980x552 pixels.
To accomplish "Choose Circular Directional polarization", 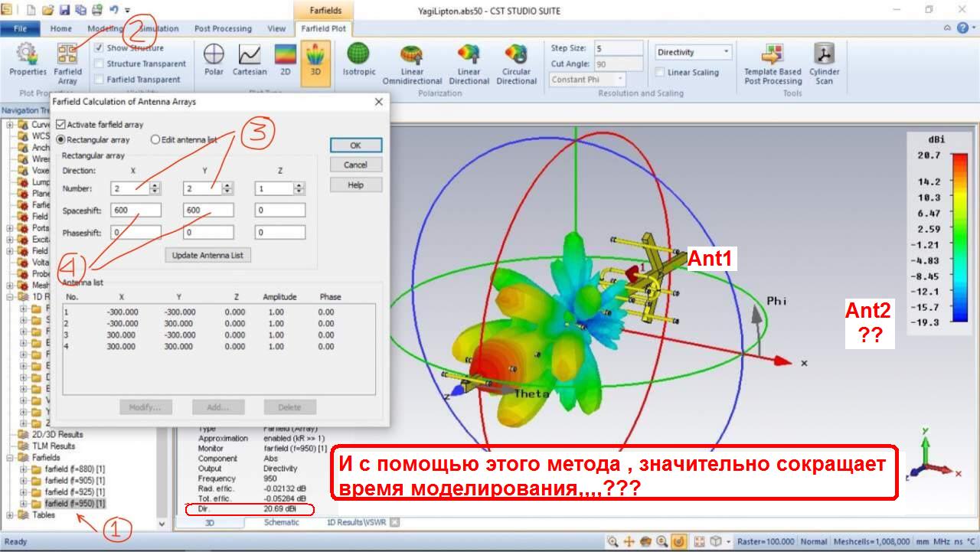I will coord(516,64).
